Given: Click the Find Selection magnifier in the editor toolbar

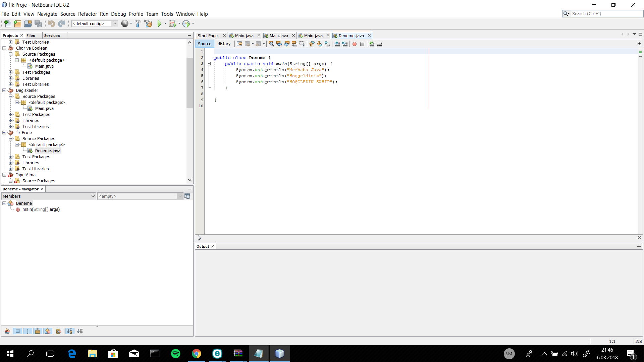Looking at the screenshot, I should coord(271,44).
